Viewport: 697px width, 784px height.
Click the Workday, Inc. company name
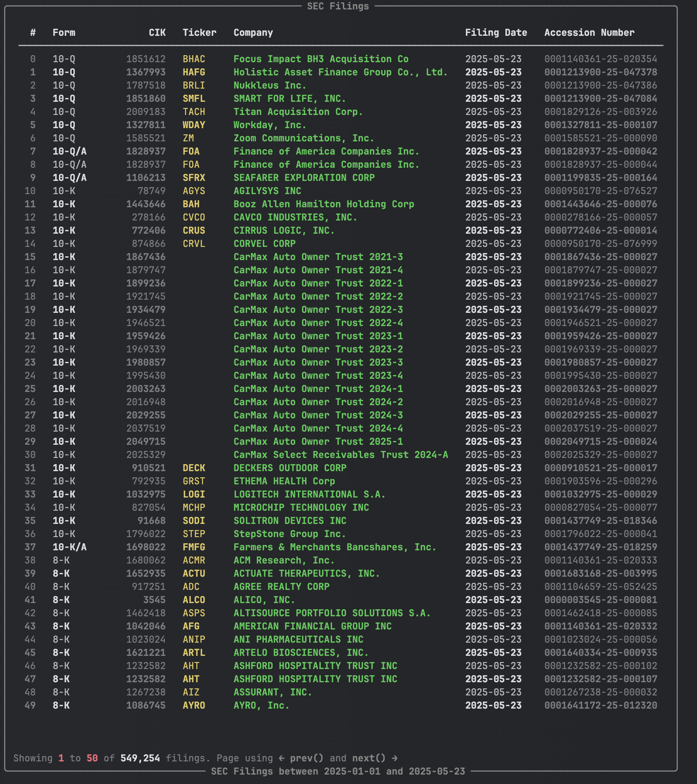270,125
